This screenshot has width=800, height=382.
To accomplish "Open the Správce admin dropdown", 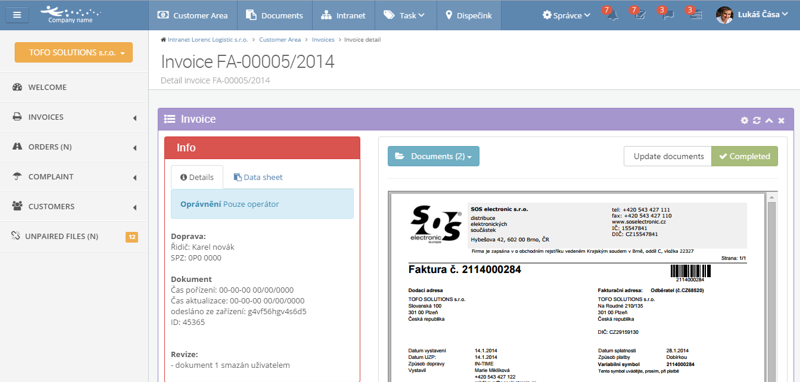I will (566, 15).
